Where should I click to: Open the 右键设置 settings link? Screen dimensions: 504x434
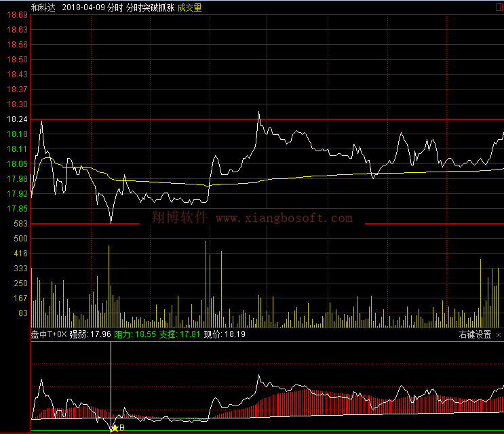475,335
